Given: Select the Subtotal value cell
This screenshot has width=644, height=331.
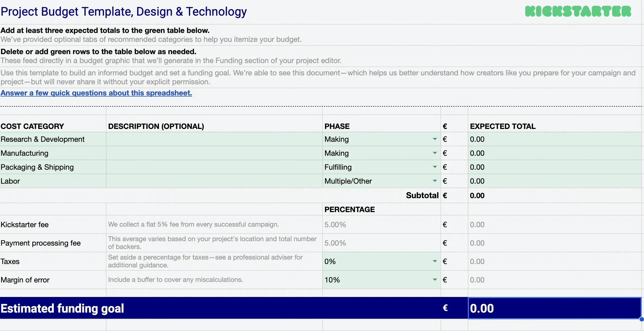Looking at the screenshot, I should click(555, 195).
